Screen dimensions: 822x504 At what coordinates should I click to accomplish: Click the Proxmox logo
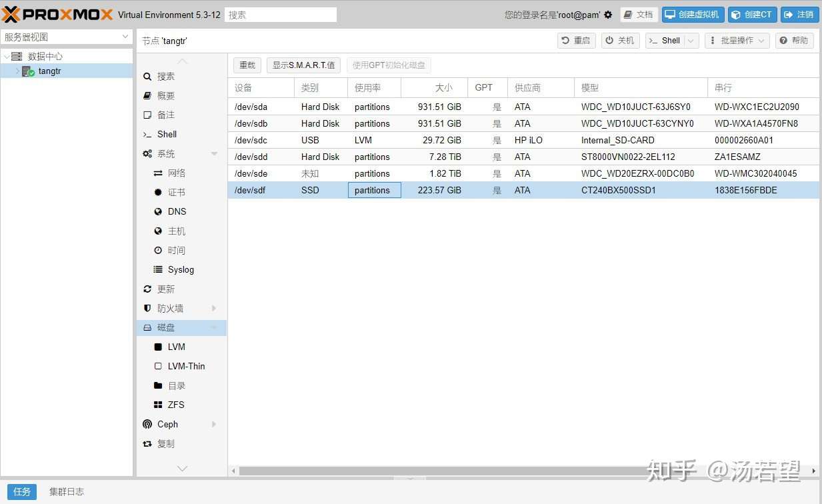[58, 14]
